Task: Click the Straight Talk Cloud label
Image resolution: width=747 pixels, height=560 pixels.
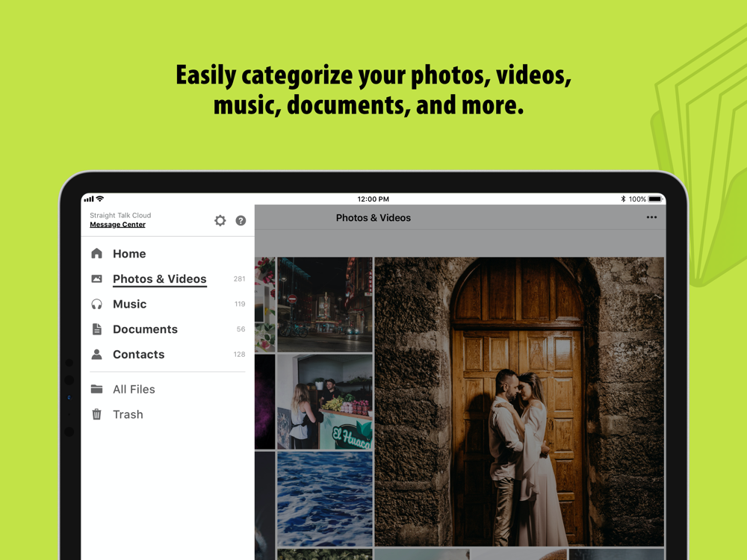Action: coord(120,215)
